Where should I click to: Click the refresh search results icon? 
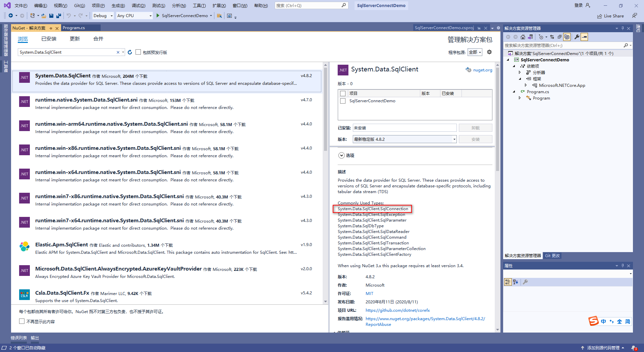pos(130,52)
